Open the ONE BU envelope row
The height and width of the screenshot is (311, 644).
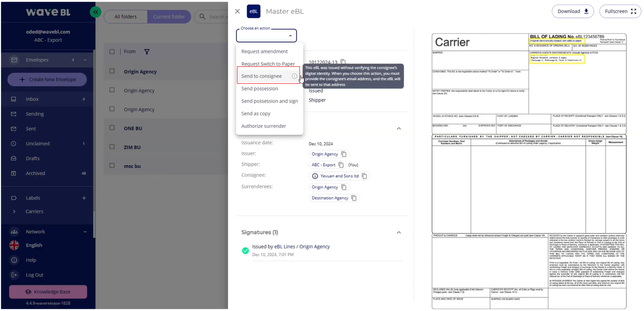click(167, 128)
